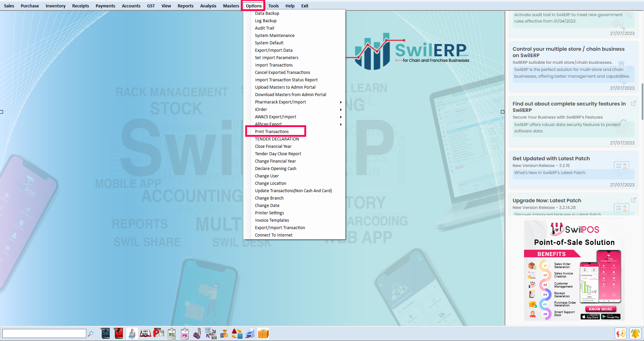The height and width of the screenshot is (341, 644).
Task: Open external link icon on Upgrade Now card
Action: click(x=633, y=200)
